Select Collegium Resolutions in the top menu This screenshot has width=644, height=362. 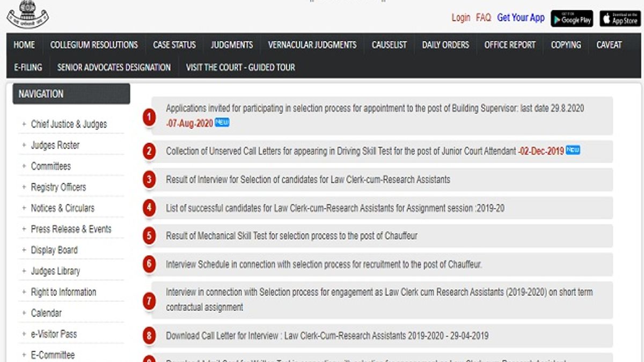coord(94,45)
